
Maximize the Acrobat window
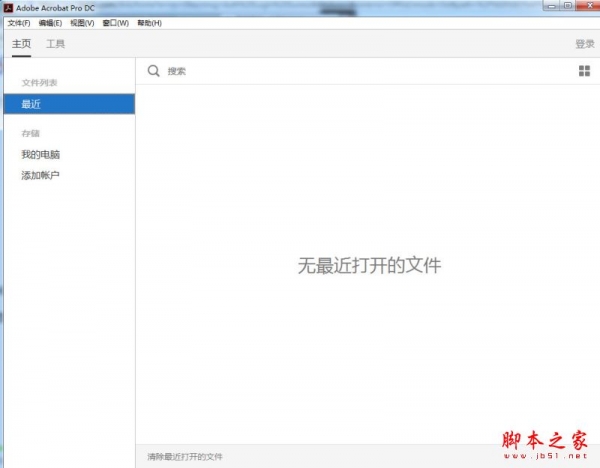pos(568,6)
